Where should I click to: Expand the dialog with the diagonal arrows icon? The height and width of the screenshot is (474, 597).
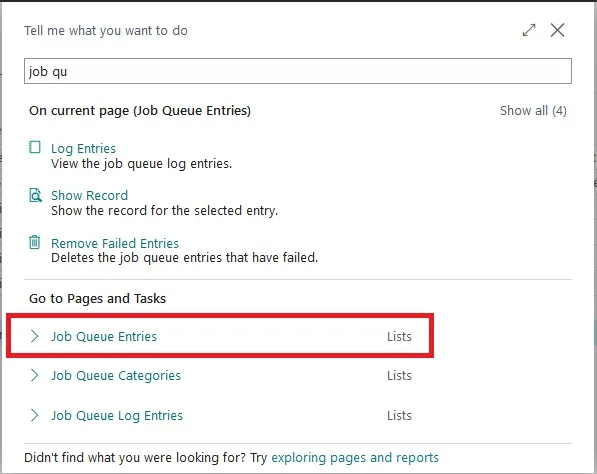(529, 30)
